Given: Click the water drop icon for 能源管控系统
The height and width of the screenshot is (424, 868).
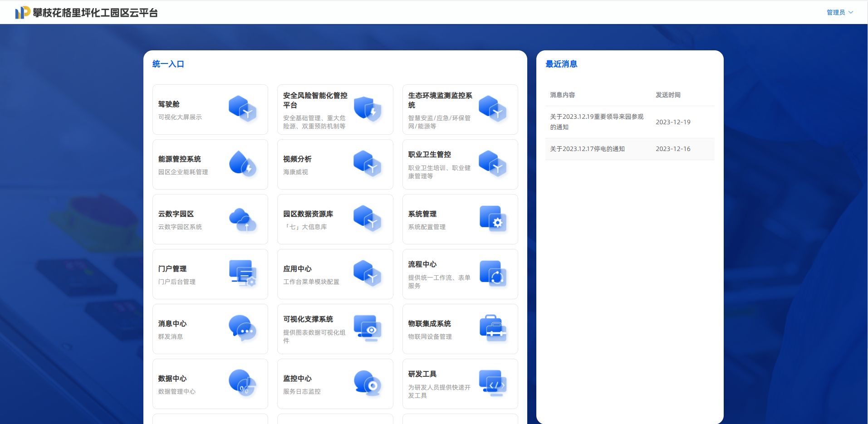Looking at the screenshot, I should click(242, 164).
